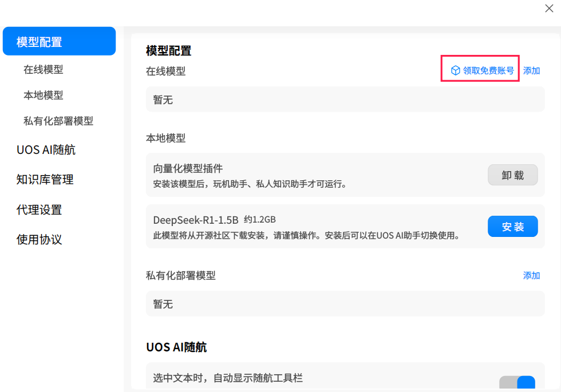The image size is (561, 392).
Task: Click the 模型配置 heading in content pane
Action: pos(168,51)
